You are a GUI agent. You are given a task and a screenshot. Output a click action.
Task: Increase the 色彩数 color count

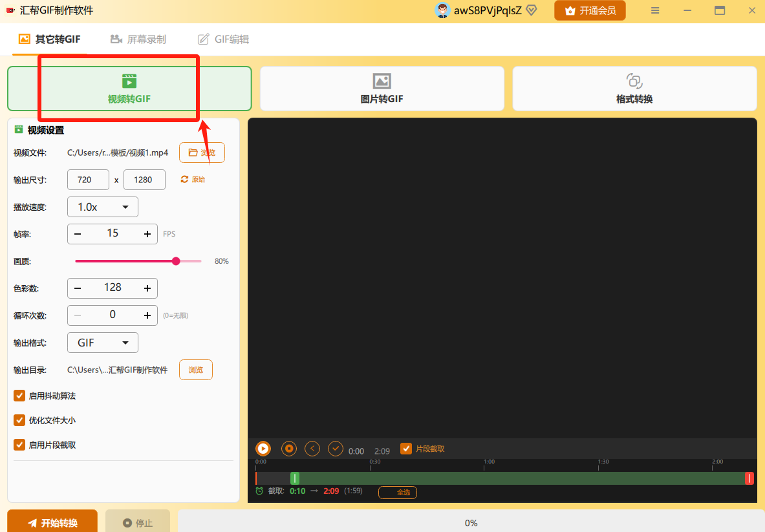pyautogui.click(x=147, y=288)
